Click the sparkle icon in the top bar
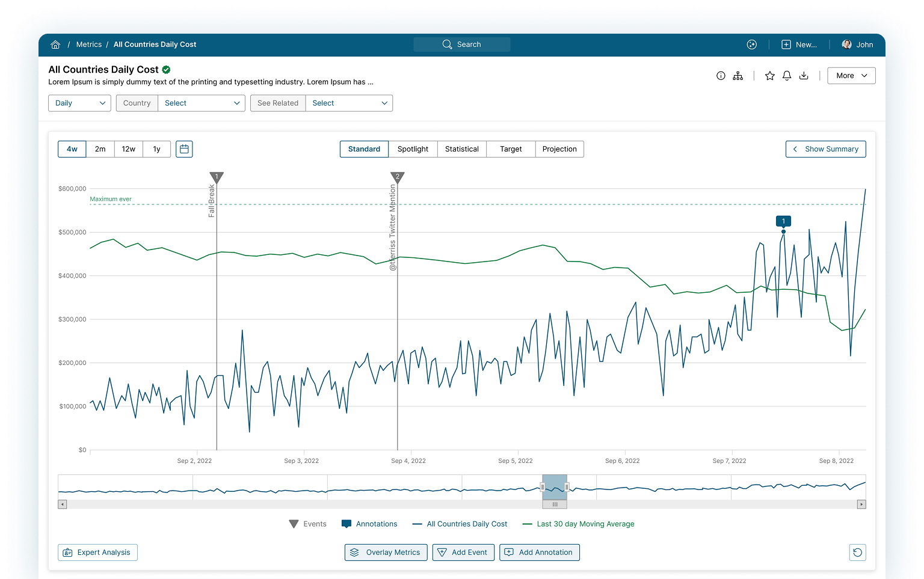The width and height of the screenshot is (924, 579). pyautogui.click(x=752, y=44)
